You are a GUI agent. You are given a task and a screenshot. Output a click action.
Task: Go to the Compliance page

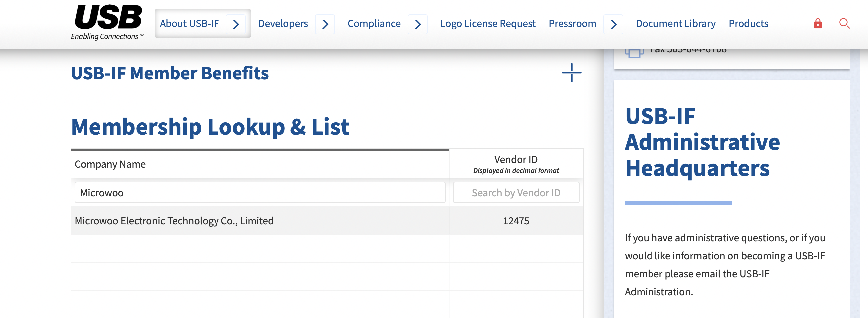click(x=374, y=24)
